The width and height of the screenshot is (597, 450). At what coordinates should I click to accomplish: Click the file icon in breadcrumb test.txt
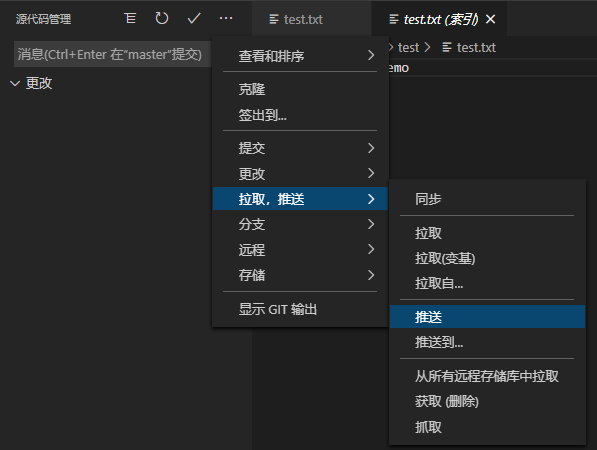pyautogui.click(x=447, y=48)
